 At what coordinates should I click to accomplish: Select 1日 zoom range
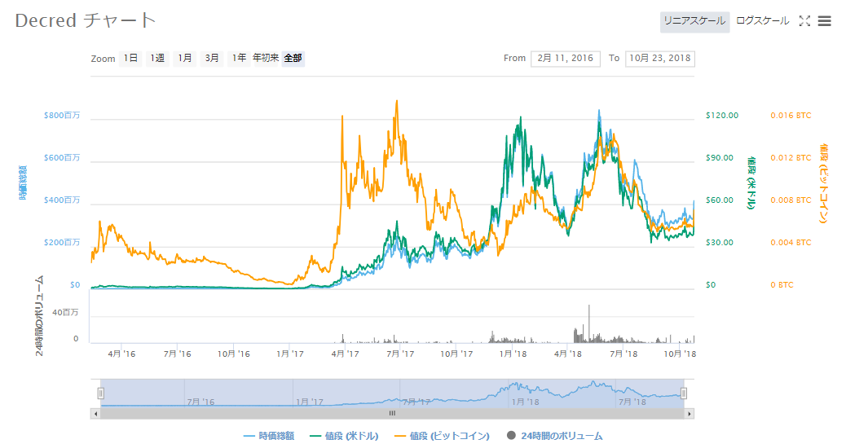pyautogui.click(x=130, y=58)
